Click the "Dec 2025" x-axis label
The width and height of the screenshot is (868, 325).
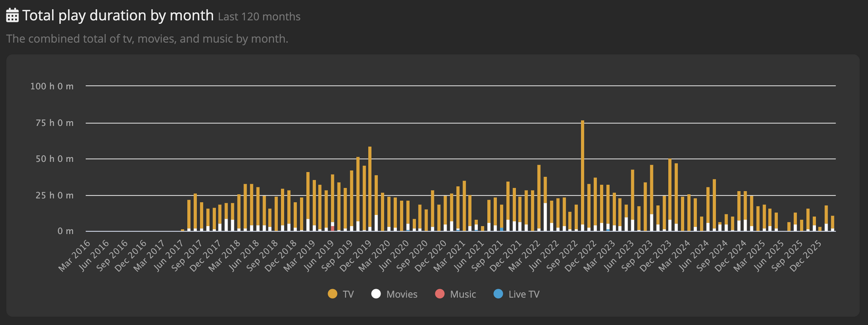click(806, 255)
